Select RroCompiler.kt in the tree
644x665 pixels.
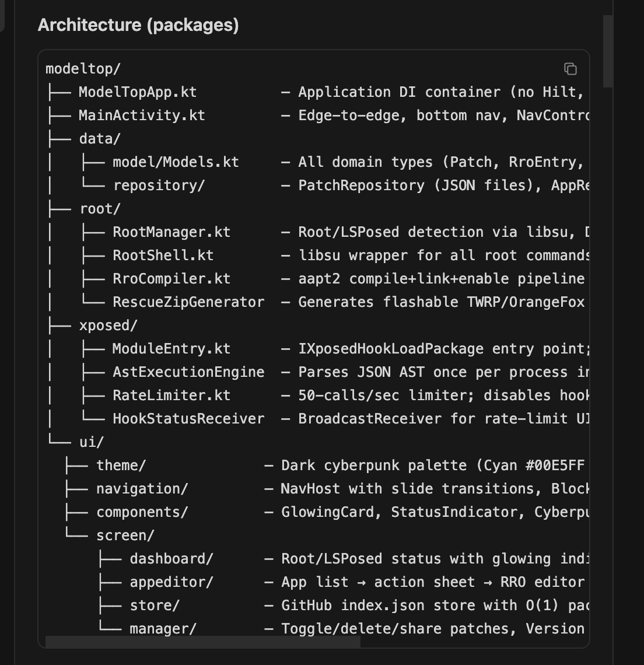click(171, 279)
